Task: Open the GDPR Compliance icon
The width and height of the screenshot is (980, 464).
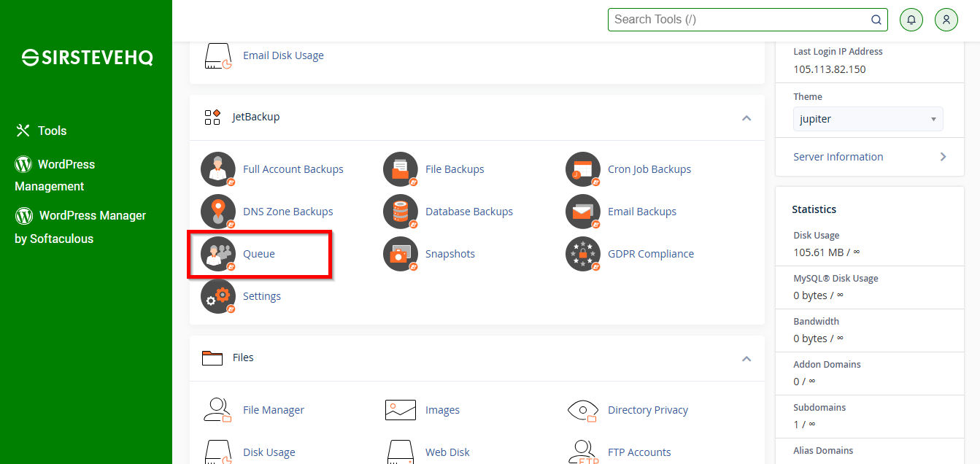Action: point(583,254)
